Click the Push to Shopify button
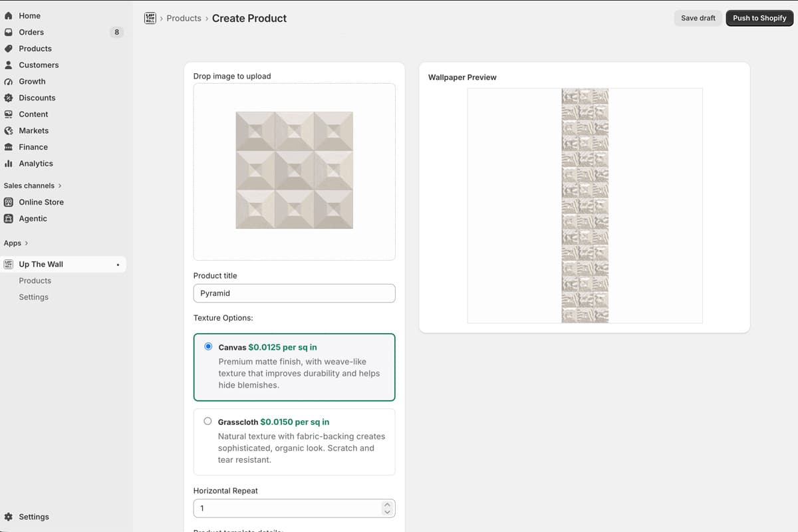 [759, 18]
